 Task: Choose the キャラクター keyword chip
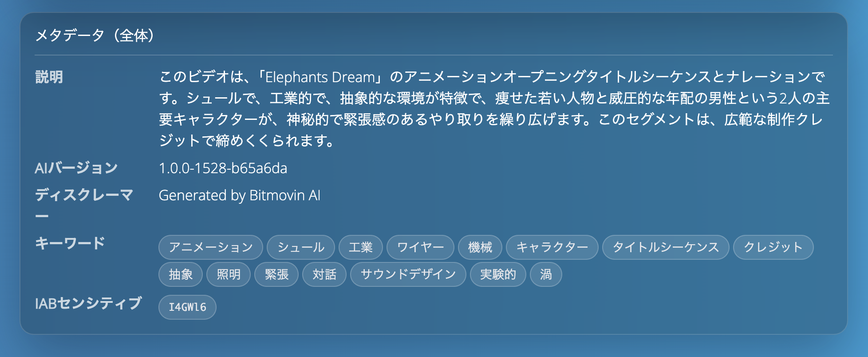552,247
